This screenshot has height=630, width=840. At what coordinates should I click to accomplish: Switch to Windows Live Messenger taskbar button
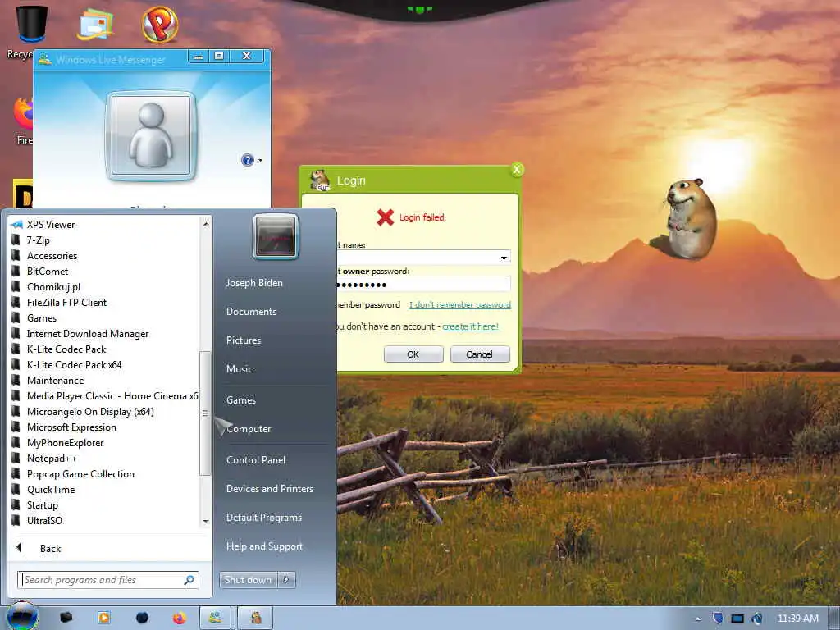[x=216, y=618]
